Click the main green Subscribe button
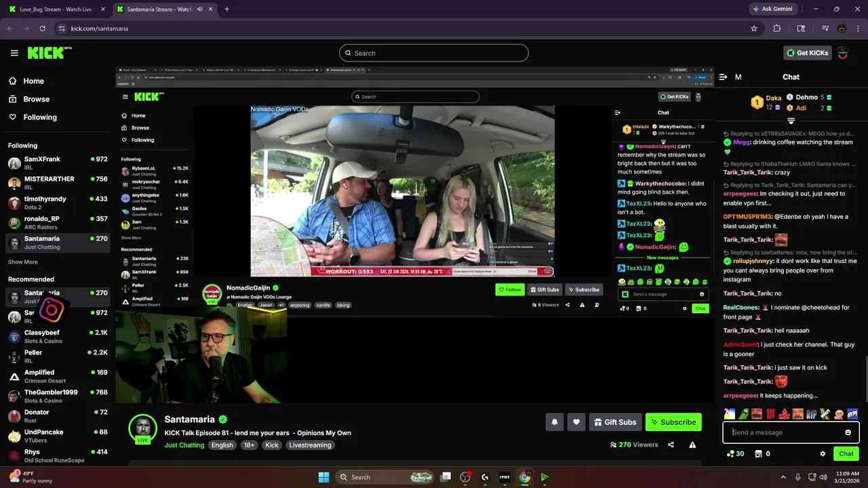This screenshot has width=868, height=488. pos(673,422)
